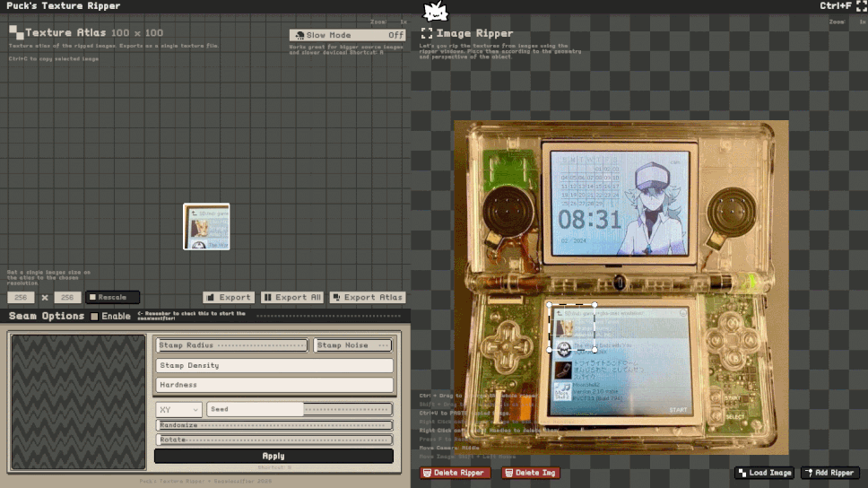Viewport: 868px width, 488px height.
Task: Open the XY axis dropdown
Action: click(x=178, y=409)
